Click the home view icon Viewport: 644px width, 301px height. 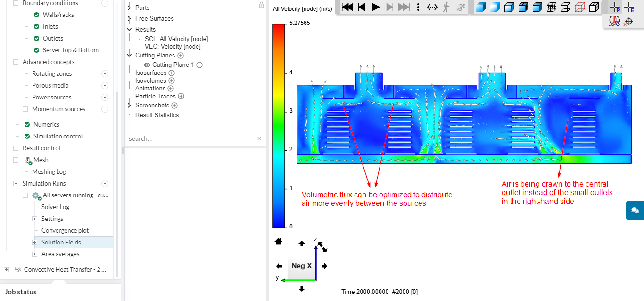[278, 241]
